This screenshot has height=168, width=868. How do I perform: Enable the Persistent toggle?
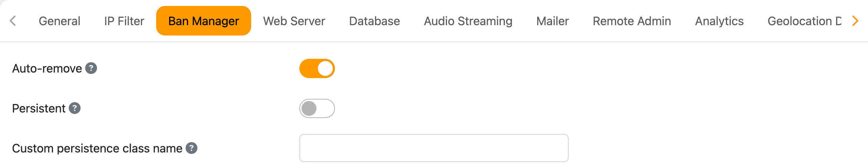(317, 108)
